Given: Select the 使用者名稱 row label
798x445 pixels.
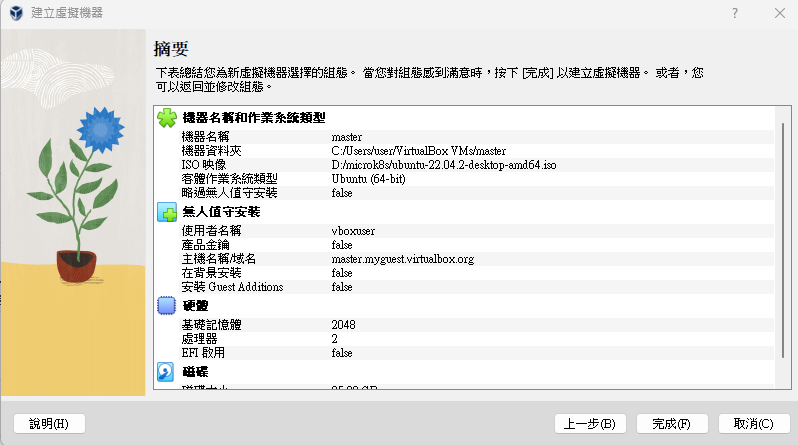Looking at the screenshot, I should pyautogui.click(x=211, y=231).
